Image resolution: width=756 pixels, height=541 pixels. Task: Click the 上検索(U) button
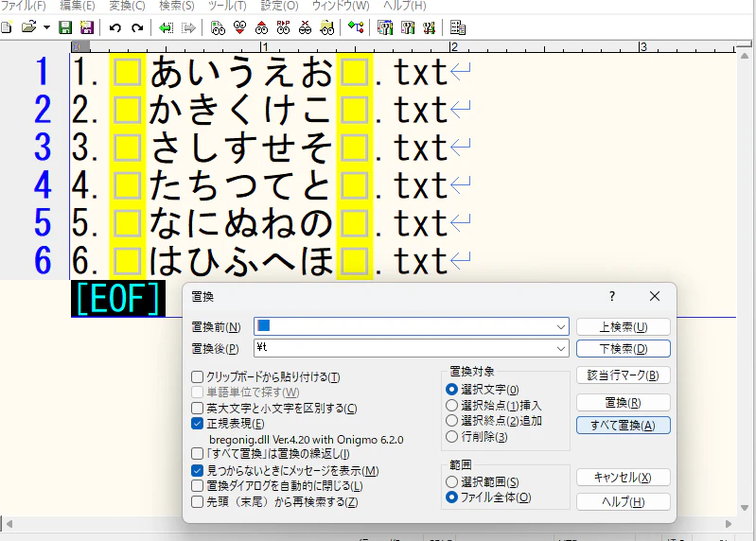(623, 326)
